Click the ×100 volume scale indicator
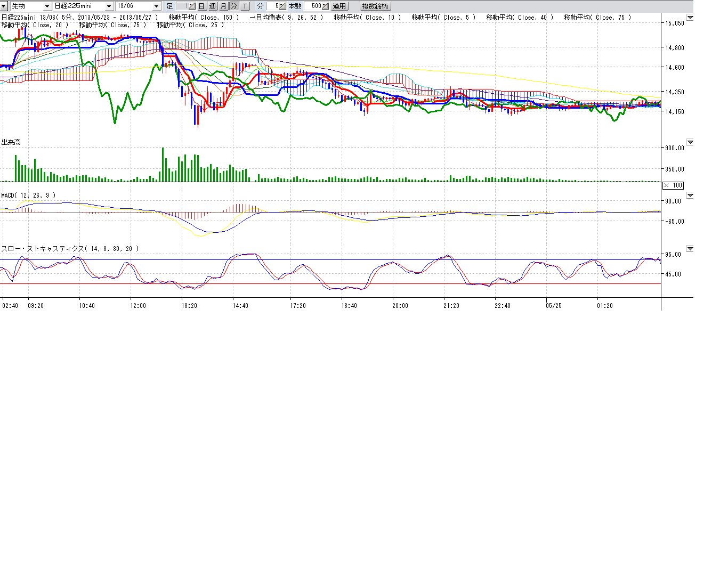This screenshot has width=728, height=570. coord(673,185)
